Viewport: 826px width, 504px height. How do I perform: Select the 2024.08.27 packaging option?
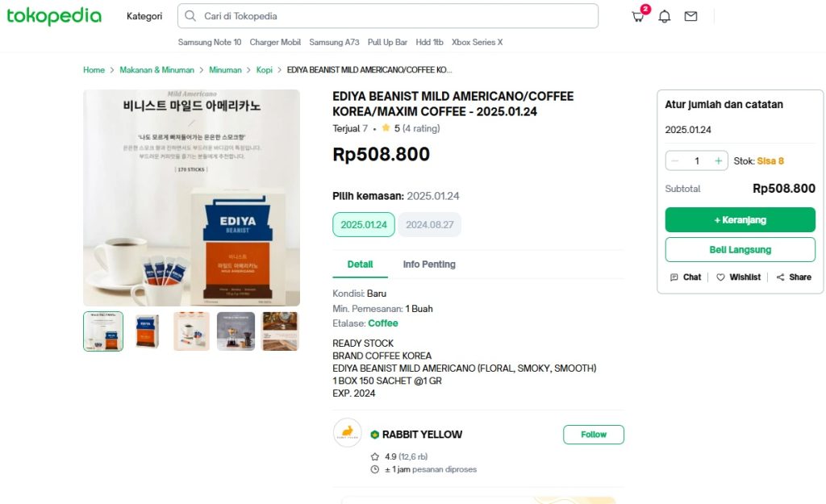(429, 225)
